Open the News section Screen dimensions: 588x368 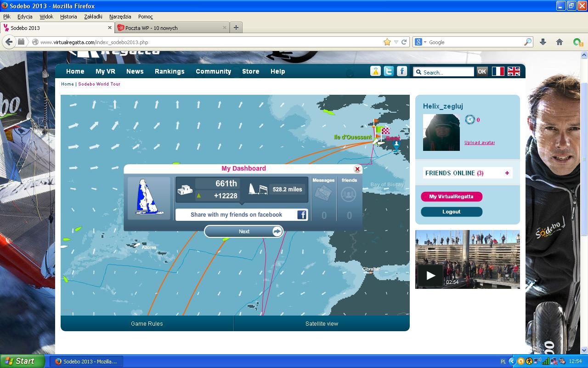[135, 71]
